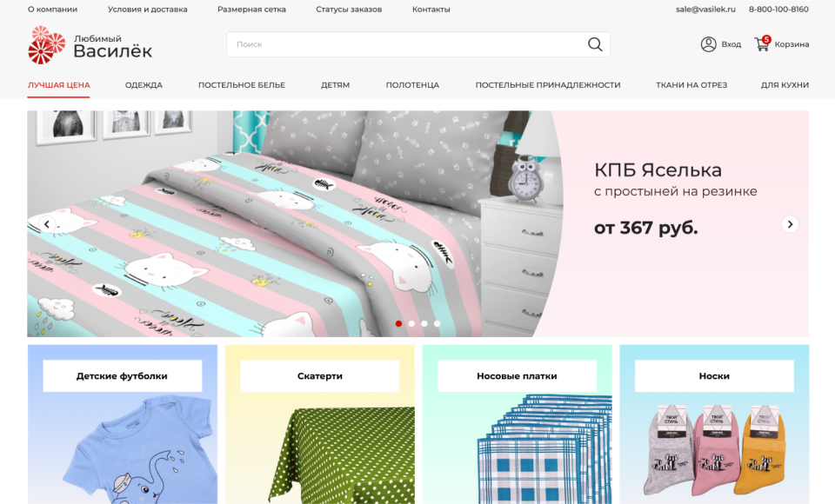Open the Условия и доставка link
Viewport: 835px width, 504px height.
(x=147, y=10)
